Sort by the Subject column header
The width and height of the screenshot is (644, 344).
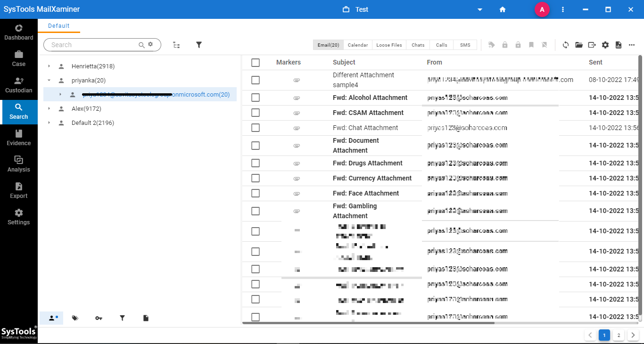(x=344, y=62)
